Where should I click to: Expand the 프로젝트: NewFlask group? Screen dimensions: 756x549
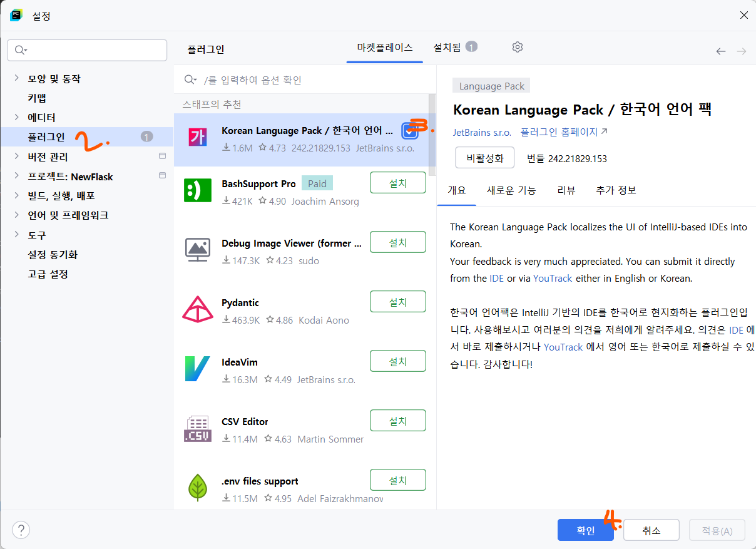[17, 177]
